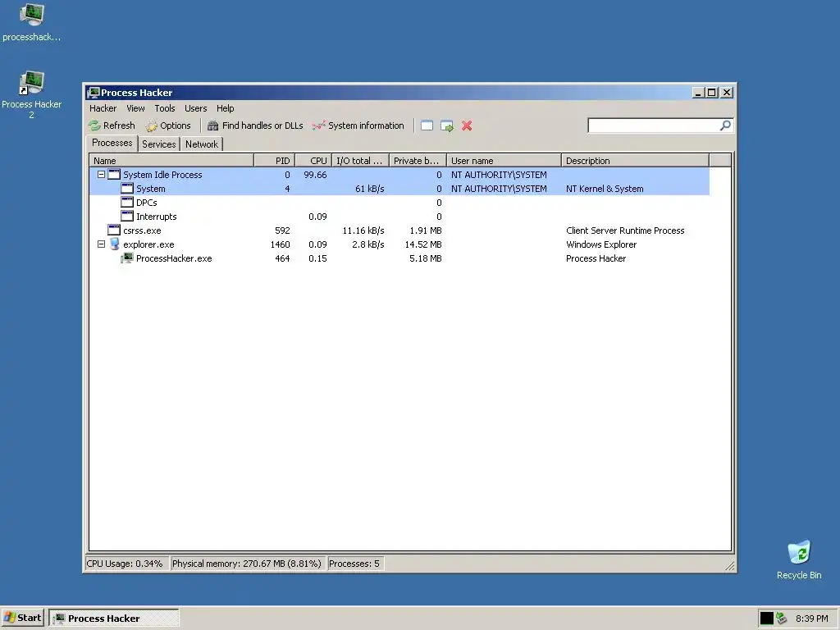Click the find window and thread icon
The height and width of the screenshot is (630, 840).
pos(447,126)
